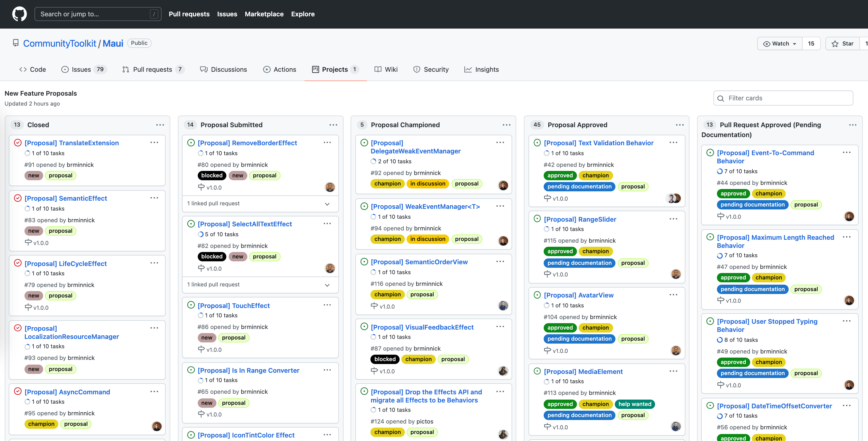Click brminnick author on TranslateExtension card

80,165
